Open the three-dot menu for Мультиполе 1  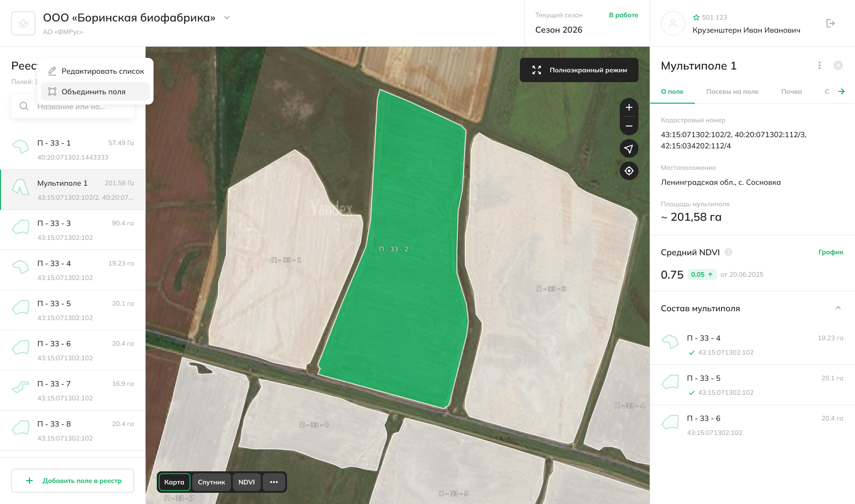[x=820, y=65]
